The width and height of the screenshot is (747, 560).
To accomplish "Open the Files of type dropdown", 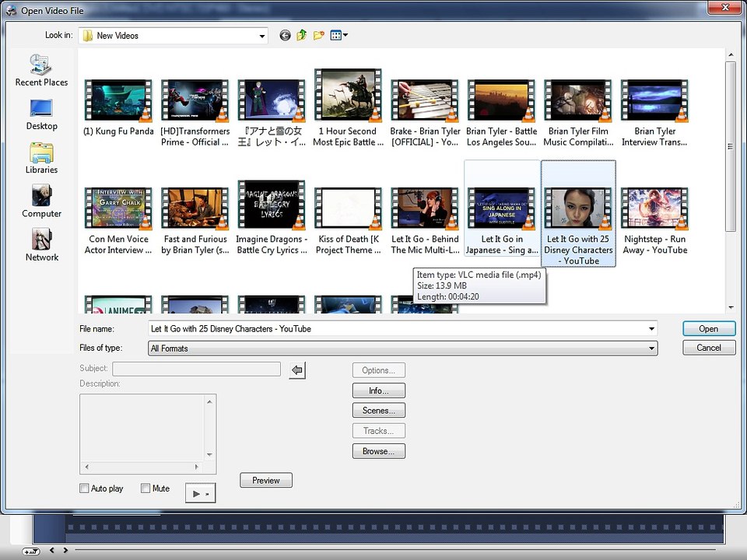I will [x=651, y=348].
